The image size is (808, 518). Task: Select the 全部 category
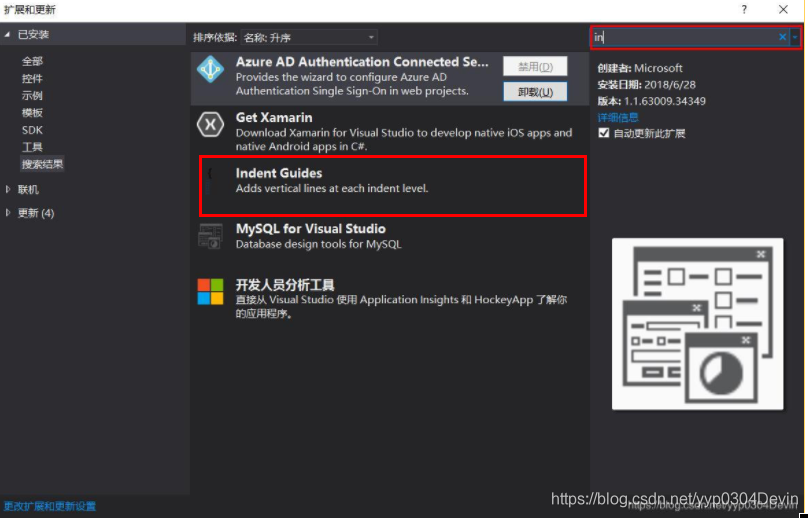pyautogui.click(x=32, y=61)
